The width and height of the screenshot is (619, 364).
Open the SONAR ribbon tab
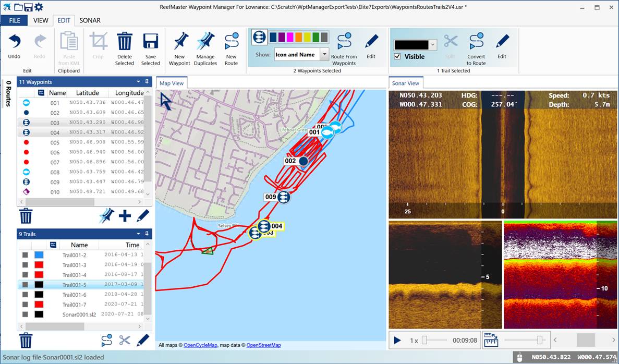(90, 20)
